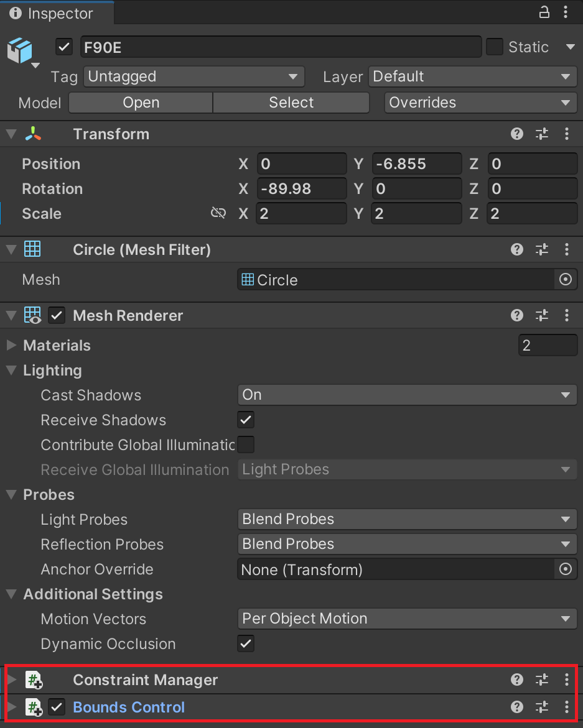Enable the Static checkbox
Screen dimensions: 583x728
(x=494, y=47)
